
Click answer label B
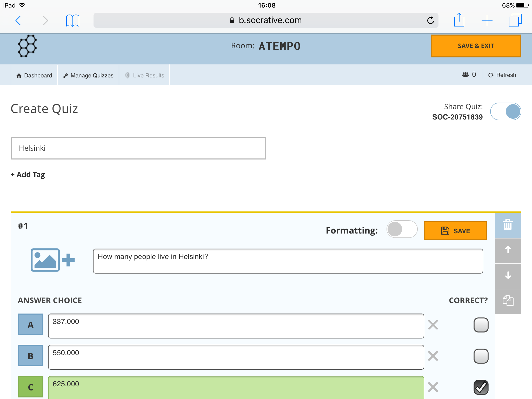pos(31,356)
